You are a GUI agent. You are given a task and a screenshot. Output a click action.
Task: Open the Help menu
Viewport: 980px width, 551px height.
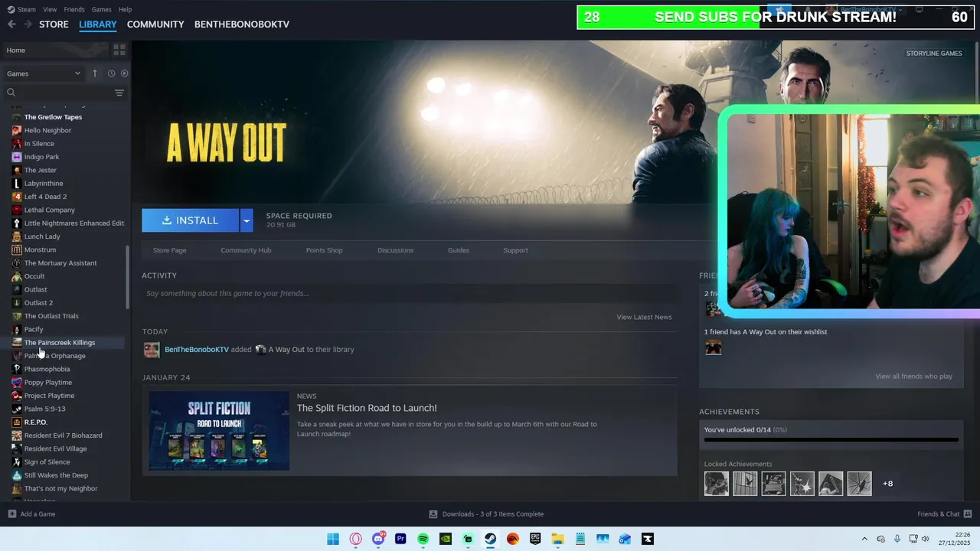(125, 9)
